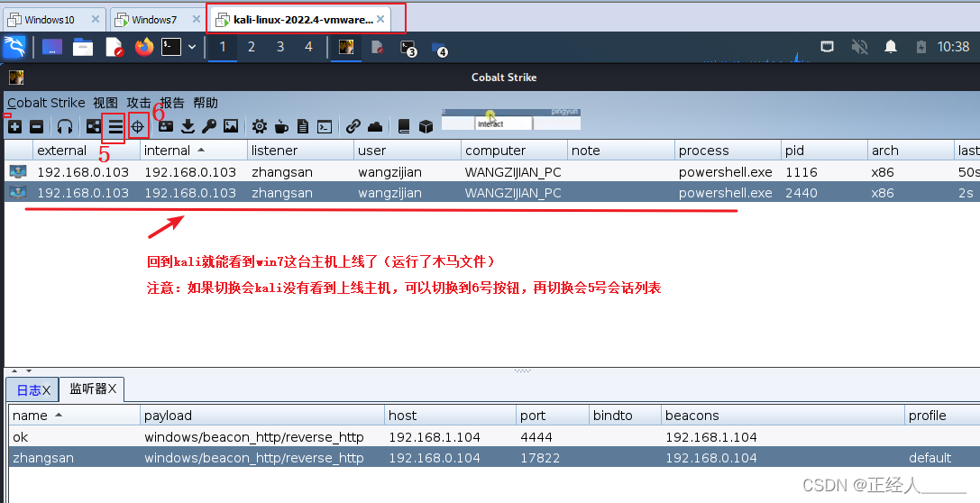Click the show desktop panel icon
Image resolution: width=980 pixels, height=503 pixels.
click(52, 47)
